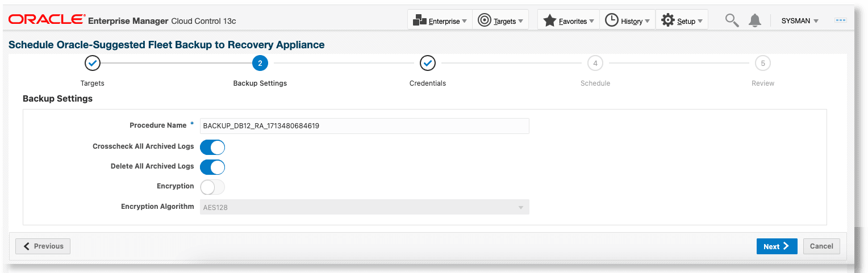Click the Schedule step number 4
The image size is (868, 273).
point(595,63)
